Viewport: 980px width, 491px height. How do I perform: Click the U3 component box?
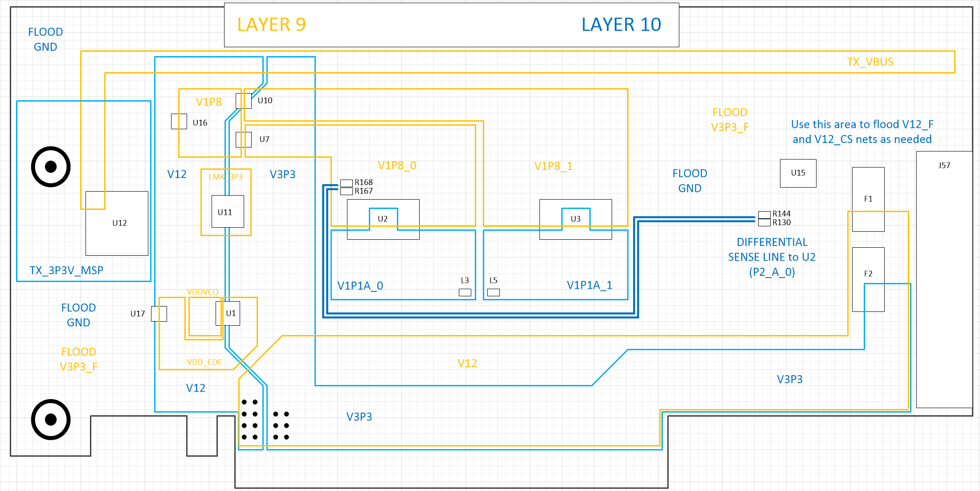point(576,219)
